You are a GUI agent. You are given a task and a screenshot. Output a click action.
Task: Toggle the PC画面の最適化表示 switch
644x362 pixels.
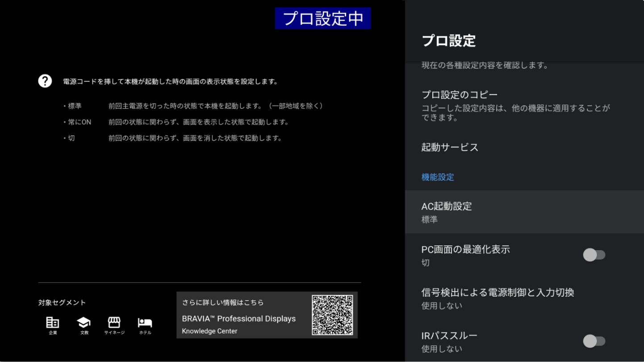[594, 255]
